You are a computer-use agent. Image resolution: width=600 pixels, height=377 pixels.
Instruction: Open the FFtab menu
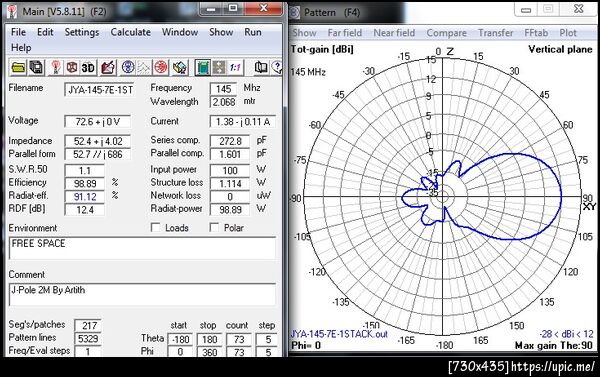pyautogui.click(x=536, y=33)
